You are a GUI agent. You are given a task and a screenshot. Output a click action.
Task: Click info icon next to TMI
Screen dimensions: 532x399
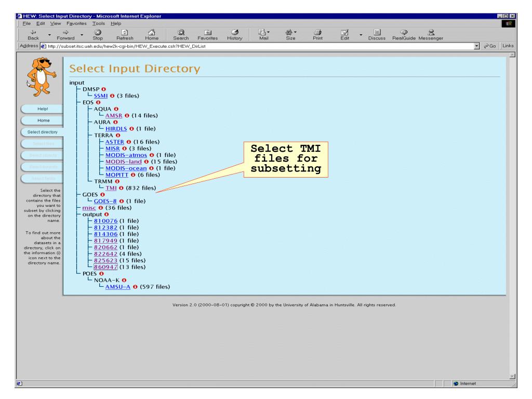pos(121,188)
